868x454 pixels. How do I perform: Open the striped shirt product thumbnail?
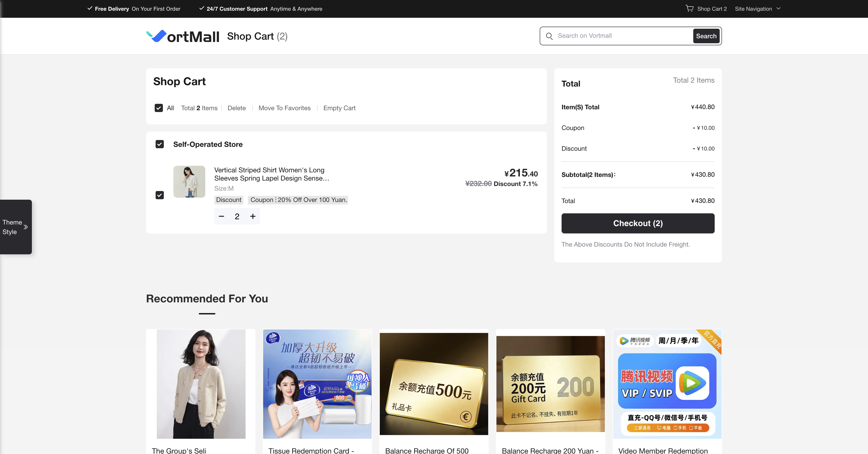click(189, 181)
